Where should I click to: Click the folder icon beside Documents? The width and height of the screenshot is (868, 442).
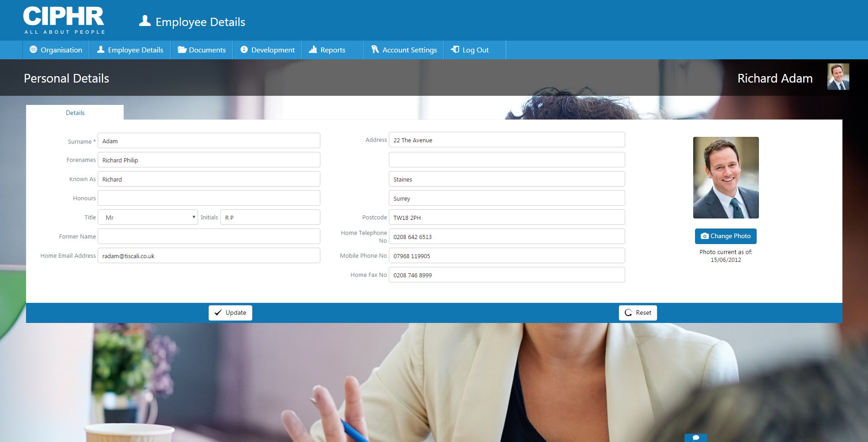182,50
